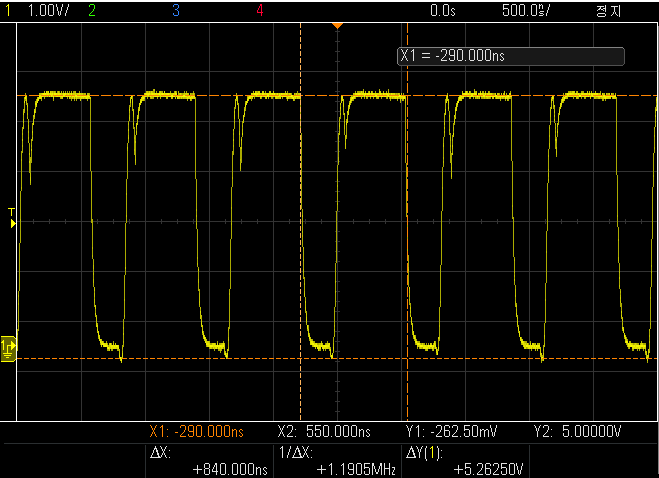
Task: Select the Y2: 5.00000V cursor menu item
Action: pos(579,433)
